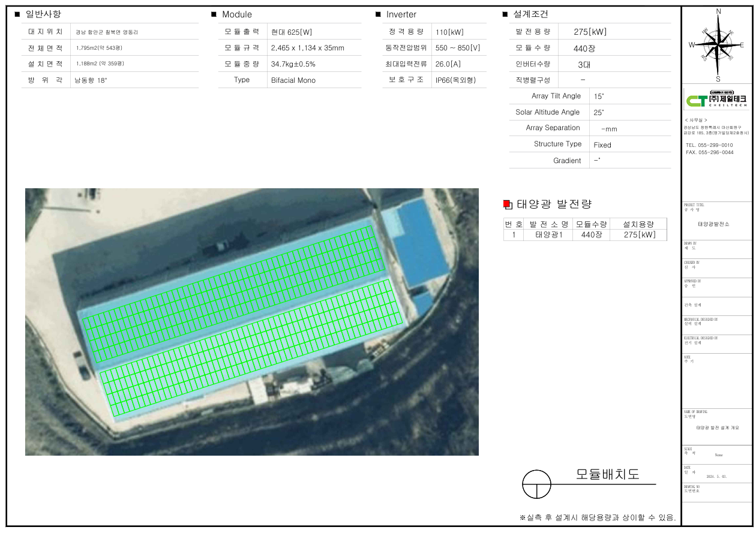Image resolution: width=756 pixels, height=533 pixels.
Task: Click the red square beside 태양광 발전량
Action: [507, 204]
